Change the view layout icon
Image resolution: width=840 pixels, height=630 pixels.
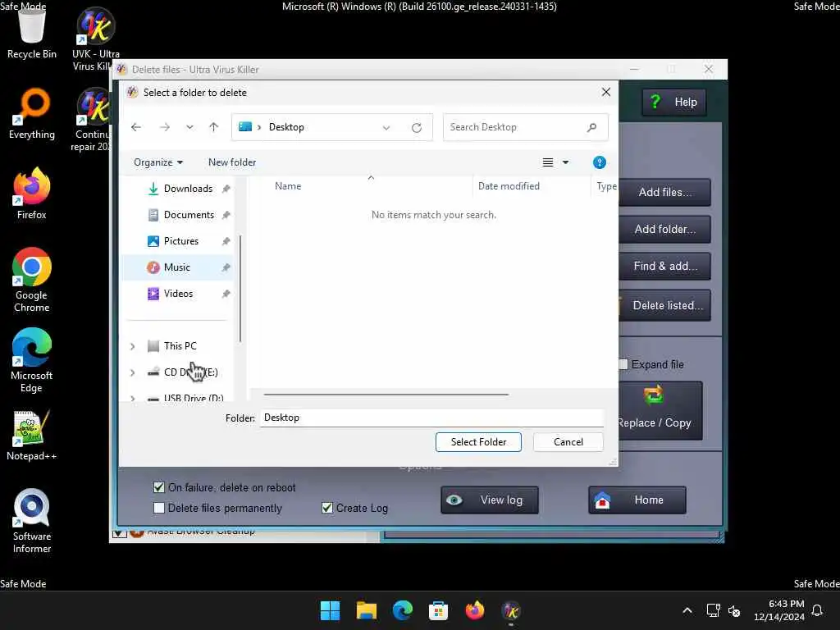click(547, 162)
